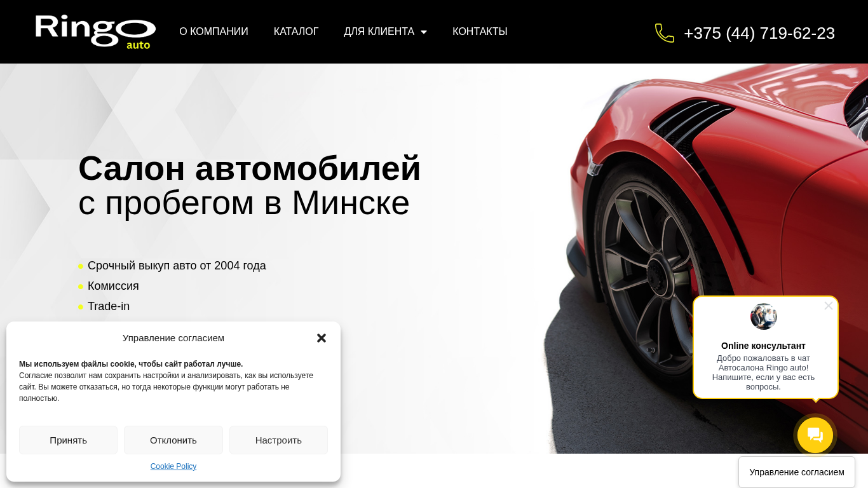Expand the Для клиента dropdown arrow
This screenshot has height=488, width=868.
pyautogui.click(x=424, y=32)
